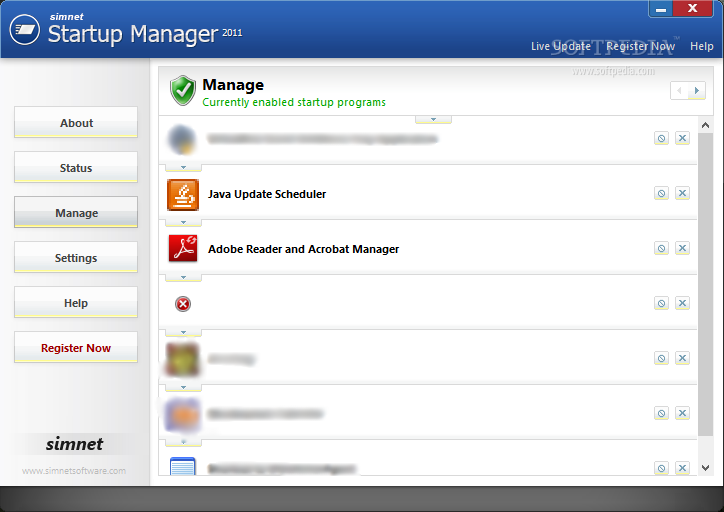Go to previous page with left arrow
The image size is (724, 512).
[679, 90]
